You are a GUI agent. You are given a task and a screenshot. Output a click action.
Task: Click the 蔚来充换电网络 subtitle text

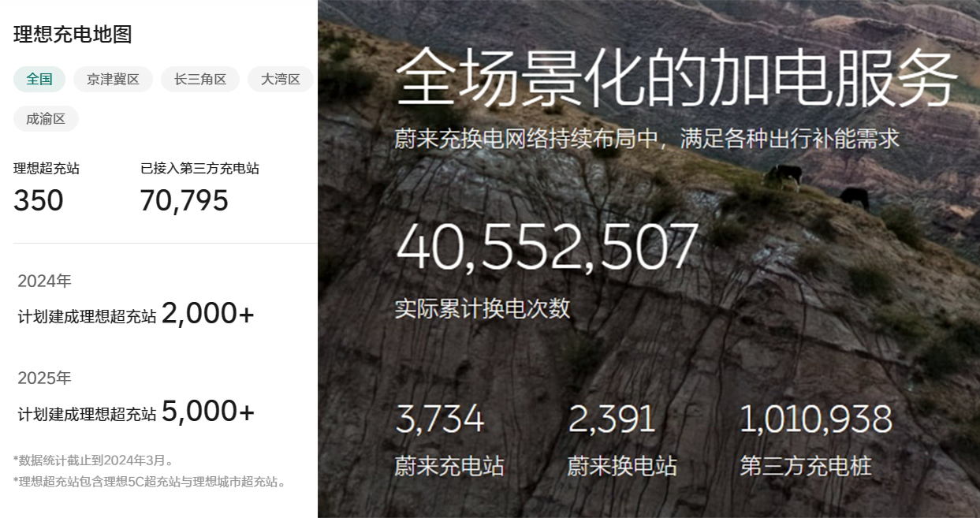pyautogui.click(x=647, y=139)
